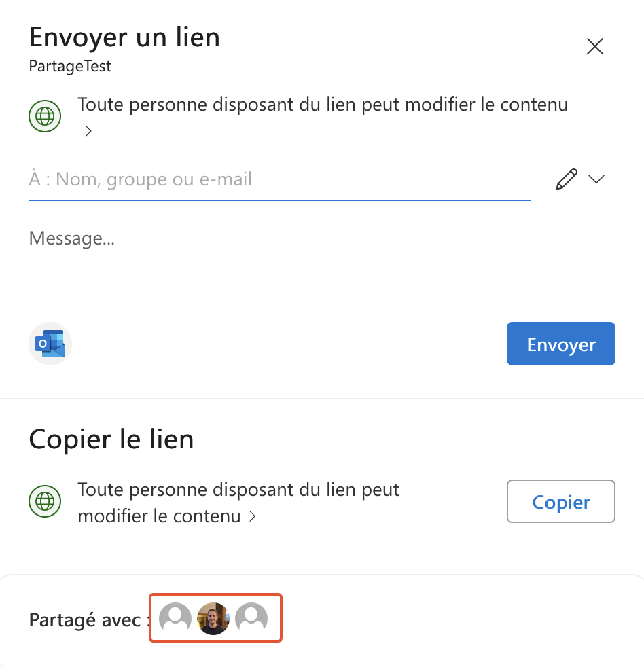
Task: Expand the chevron after modifier le contenu in the copy section
Action: [x=253, y=517]
